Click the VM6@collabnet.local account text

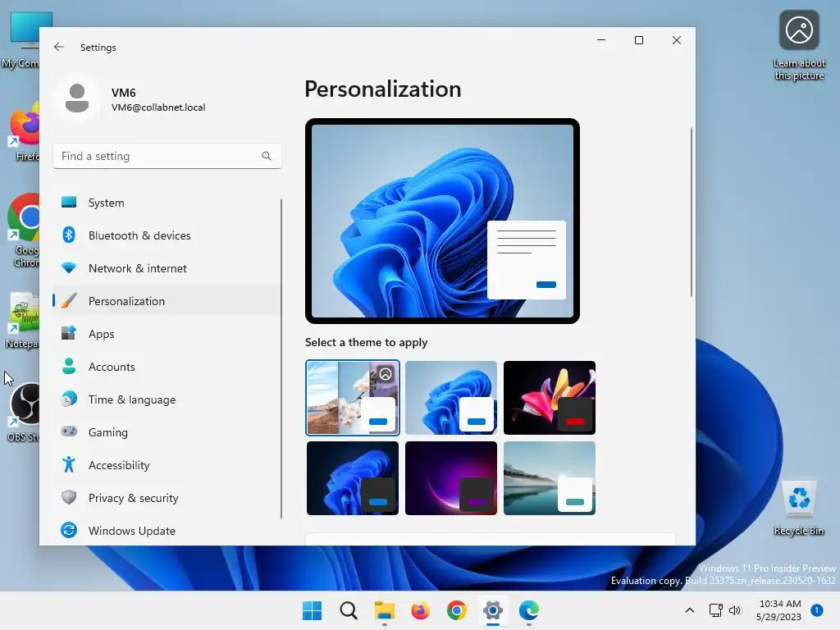[158, 107]
